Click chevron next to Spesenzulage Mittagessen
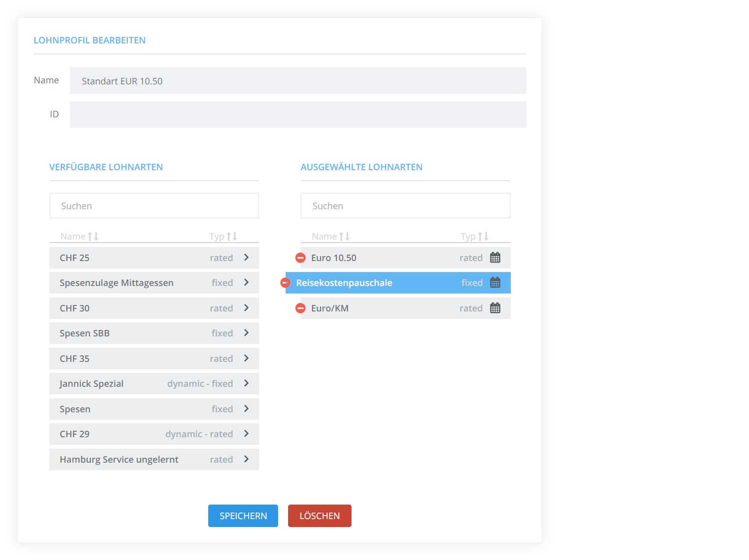This screenshot has width=749, height=560. point(246,282)
